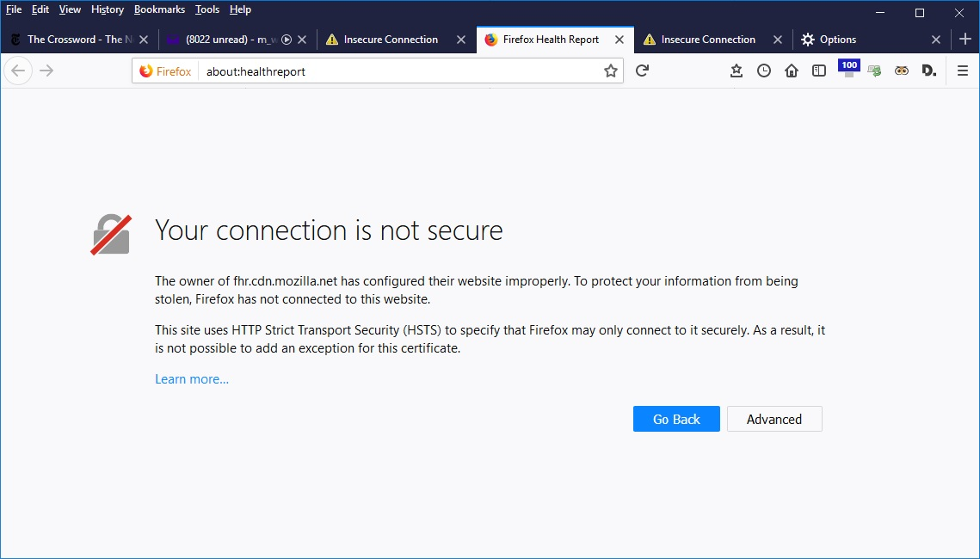This screenshot has width=980, height=559.
Task: Switch to the Options tab
Action: (x=837, y=40)
